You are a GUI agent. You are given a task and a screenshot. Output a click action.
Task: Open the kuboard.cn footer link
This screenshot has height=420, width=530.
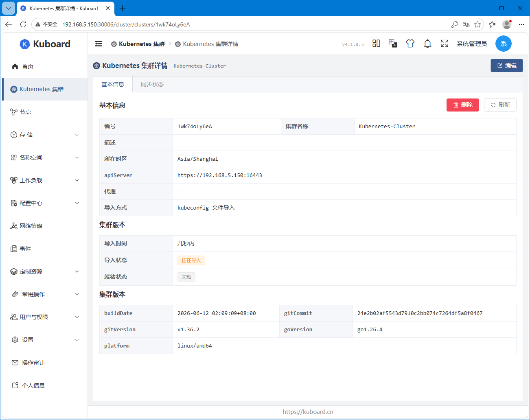(308, 412)
